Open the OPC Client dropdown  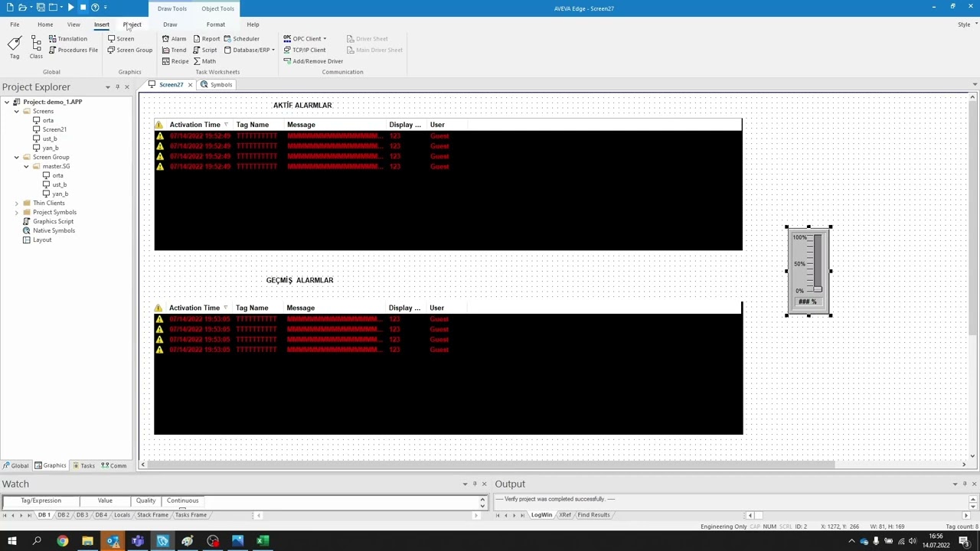click(x=305, y=38)
